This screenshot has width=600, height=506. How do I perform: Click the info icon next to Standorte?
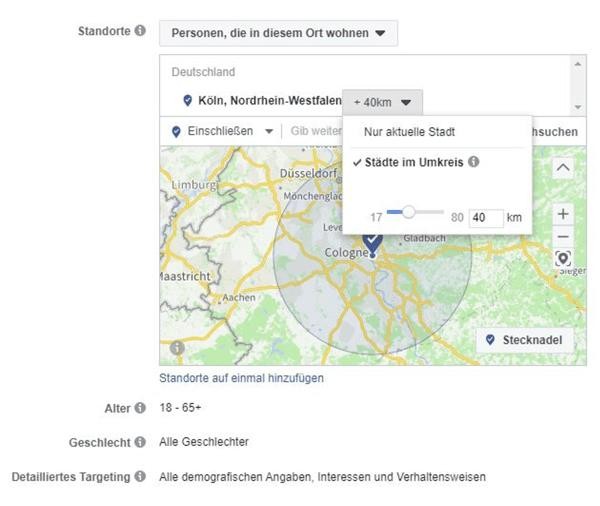pos(140,31)
